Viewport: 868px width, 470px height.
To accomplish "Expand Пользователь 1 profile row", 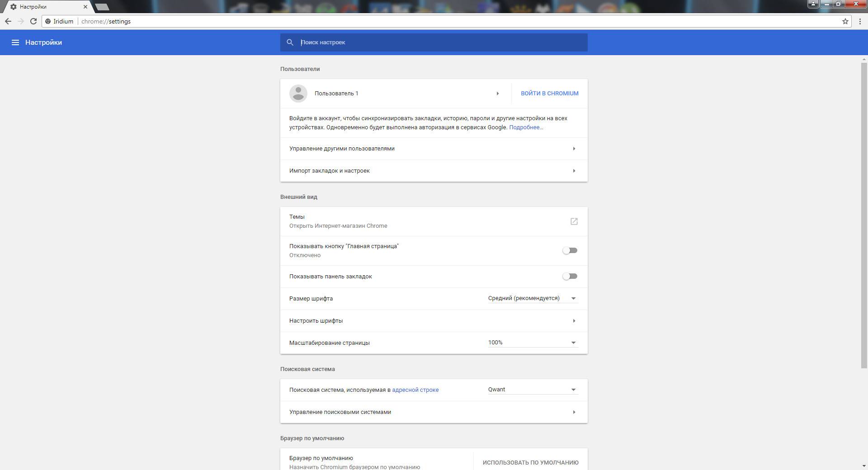I will coord(498,94).
